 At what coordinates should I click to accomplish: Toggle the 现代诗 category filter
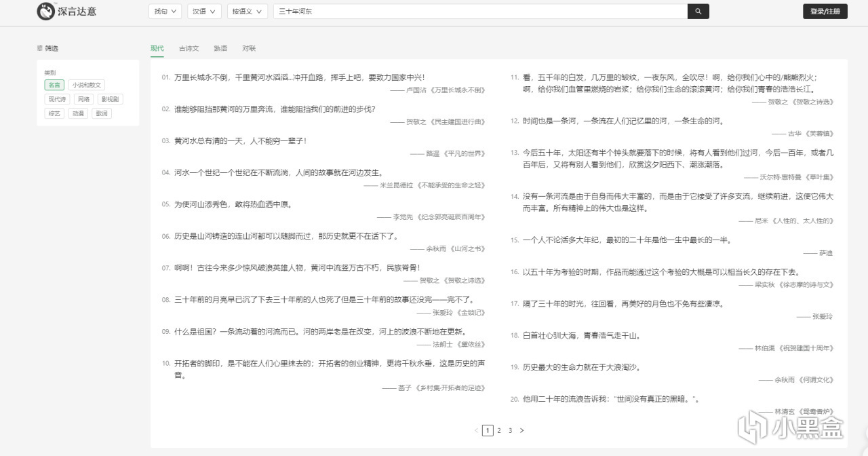coord(57,99)
